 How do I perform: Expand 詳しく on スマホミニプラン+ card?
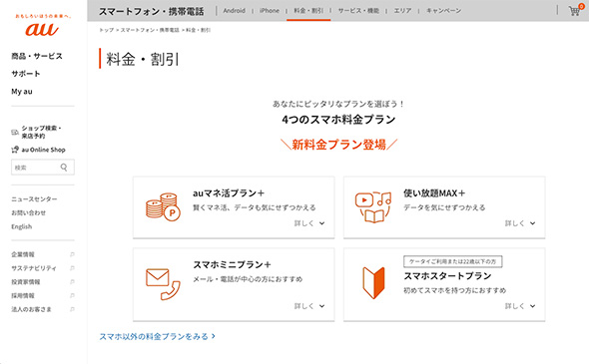[x=309, y=306]
